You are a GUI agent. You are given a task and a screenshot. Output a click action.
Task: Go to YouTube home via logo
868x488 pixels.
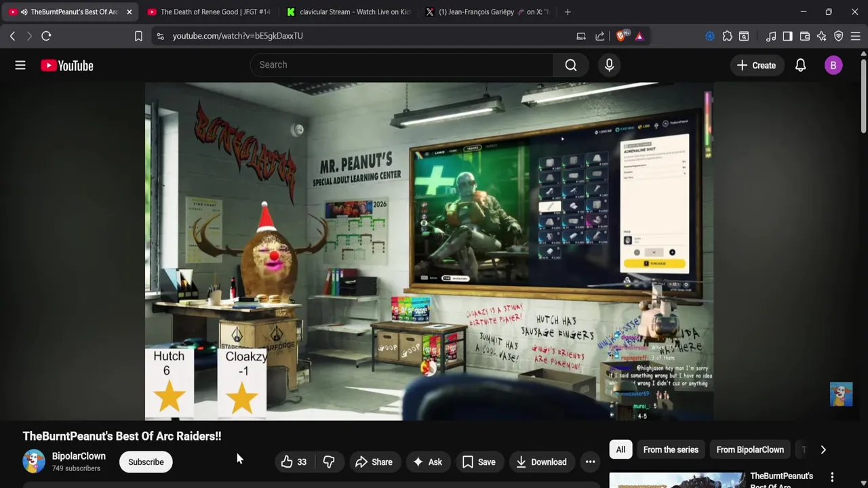(66, 66)
